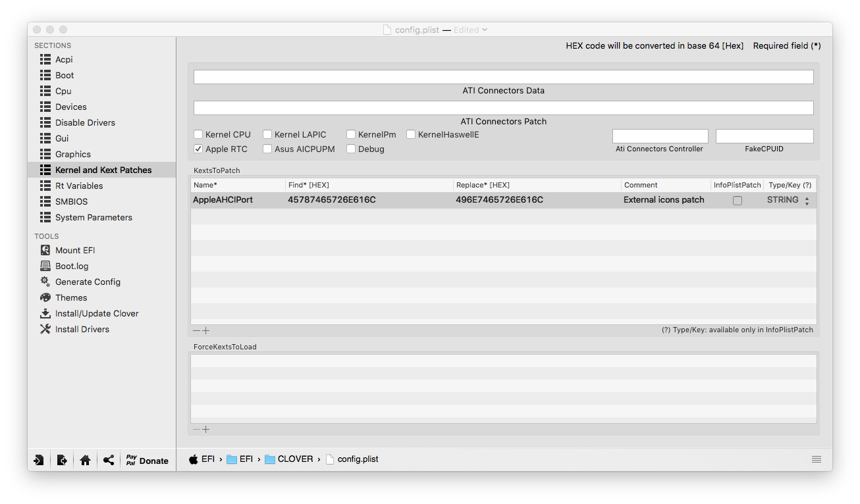The width and height of the screenshot is (860, 504).
Task: Uncheck the Apple RTC checkbox
Action: [198, 149]
